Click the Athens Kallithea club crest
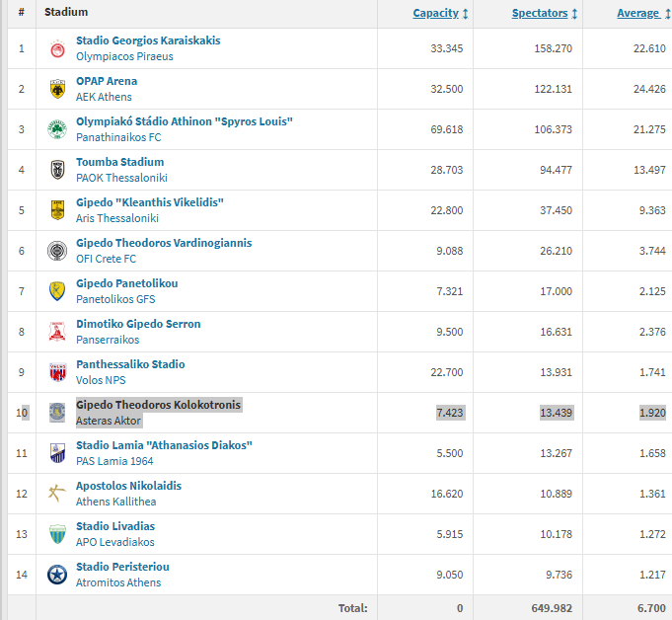The image size is (672, 620). [x=57, y=494]
